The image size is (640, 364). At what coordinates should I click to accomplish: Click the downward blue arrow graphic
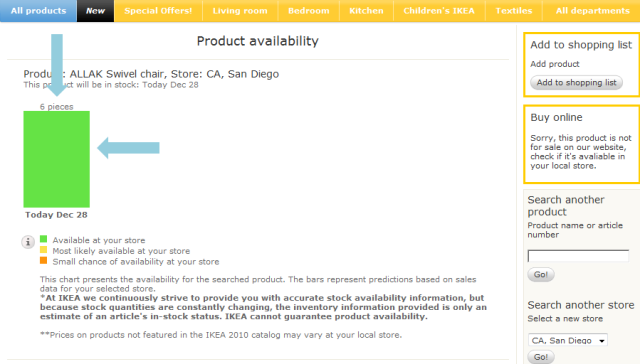pyautogui.click(x=57, y=65)
